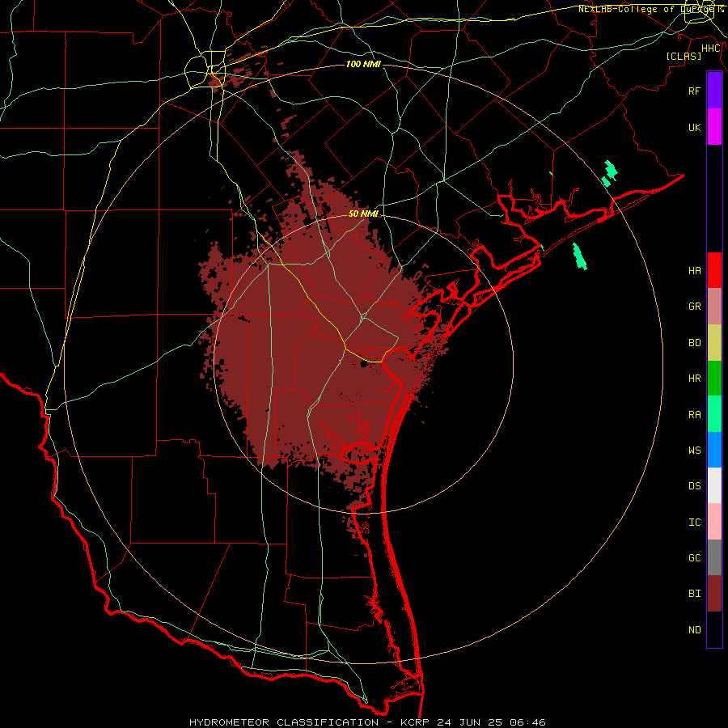
Task: Click the NEXLAB-College of DuPage credit text
Action: click(x=651, y=9)
